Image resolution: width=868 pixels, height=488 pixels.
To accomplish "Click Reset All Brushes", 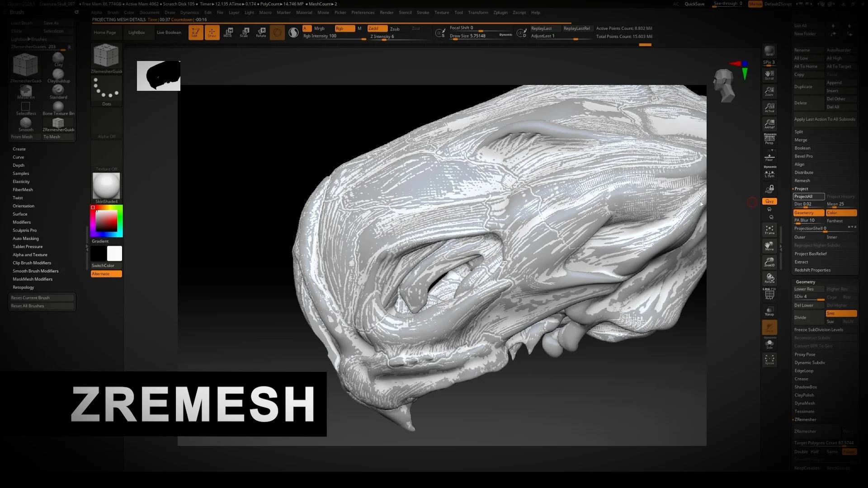I will 42,305.
